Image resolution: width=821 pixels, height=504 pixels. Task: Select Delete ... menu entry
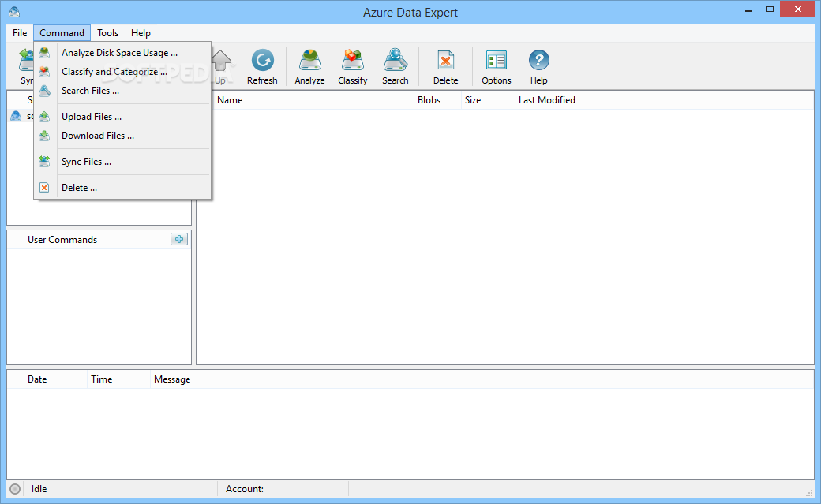(x=122, y=188)
